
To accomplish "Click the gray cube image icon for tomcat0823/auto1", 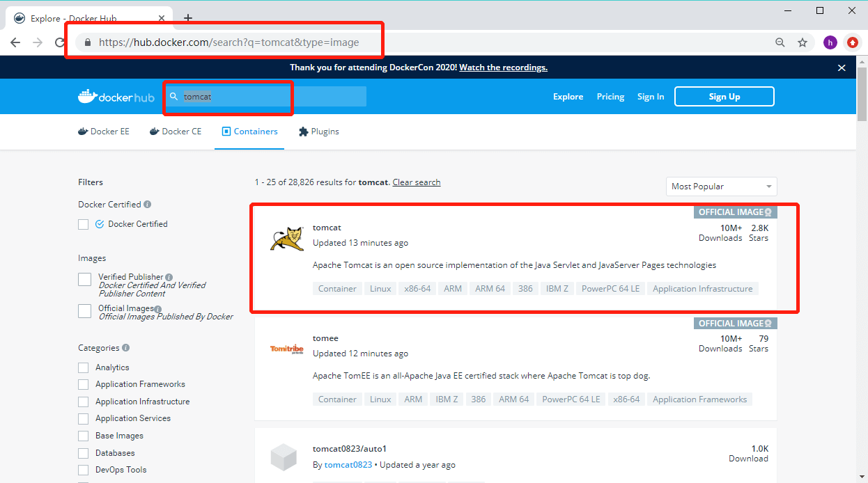I will click(284, 457).
